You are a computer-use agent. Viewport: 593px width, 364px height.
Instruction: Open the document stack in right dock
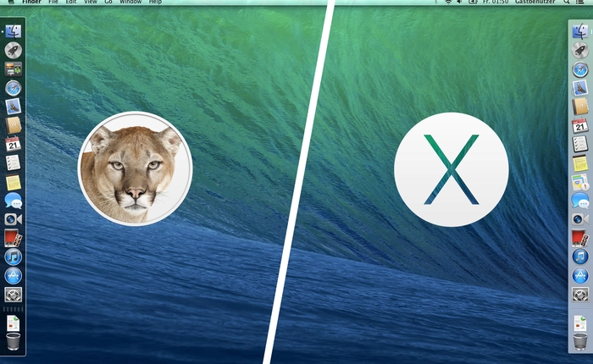pyautogui.click(x=580, y=323)
